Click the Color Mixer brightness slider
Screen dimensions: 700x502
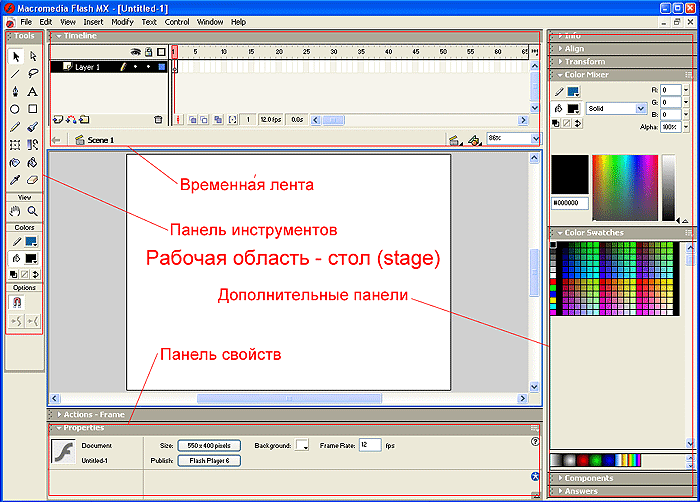point(668,188)
